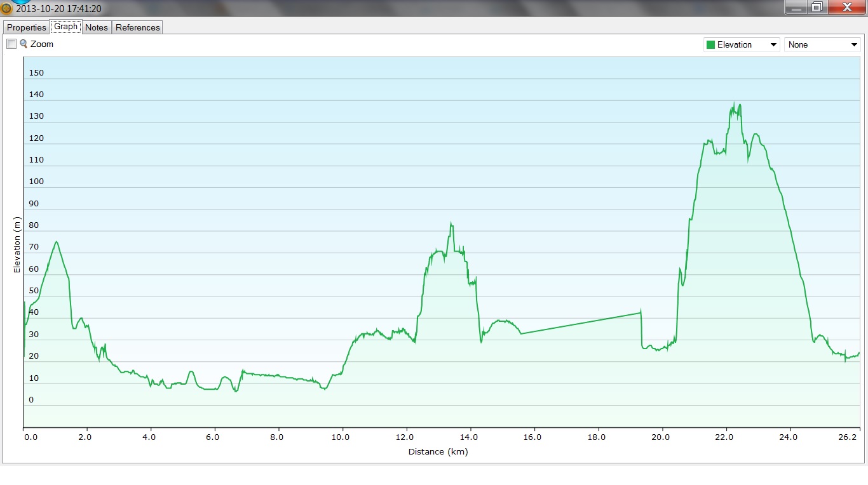Click the first elevation peak near 1 km
868x485 pixels.
tap(57, 242)
